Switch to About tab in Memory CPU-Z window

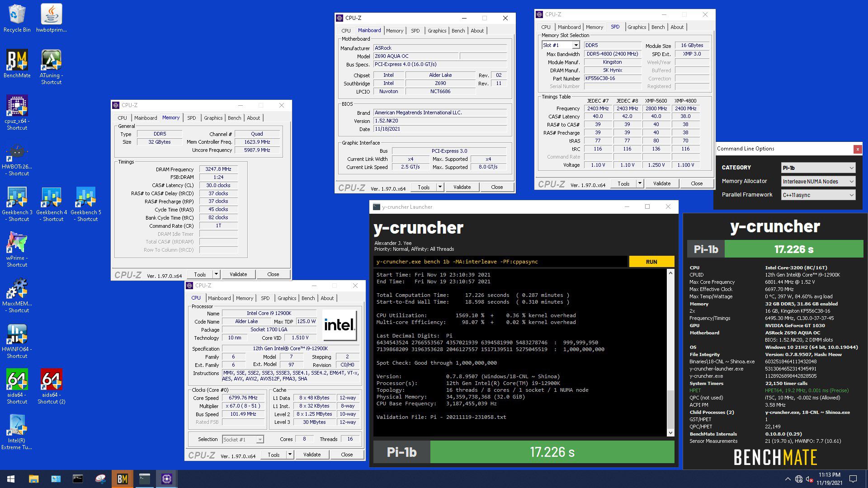[x=253, y=118]
